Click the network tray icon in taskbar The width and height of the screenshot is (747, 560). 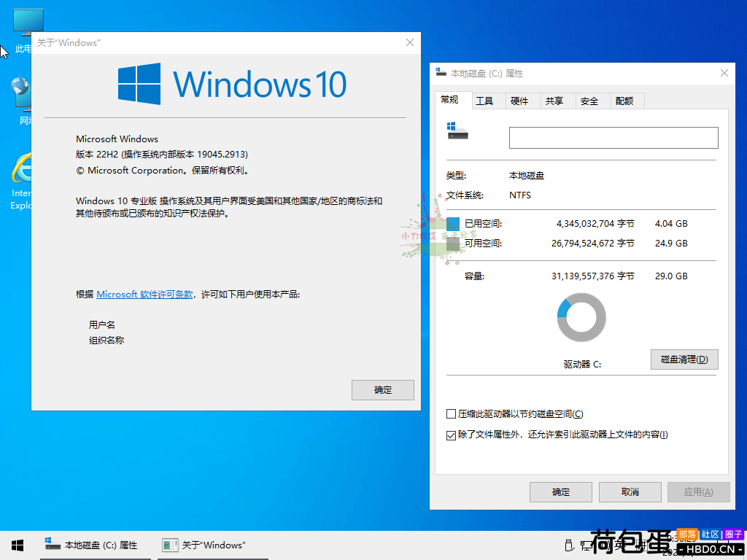pyautogui.click(x=586, y=545)
